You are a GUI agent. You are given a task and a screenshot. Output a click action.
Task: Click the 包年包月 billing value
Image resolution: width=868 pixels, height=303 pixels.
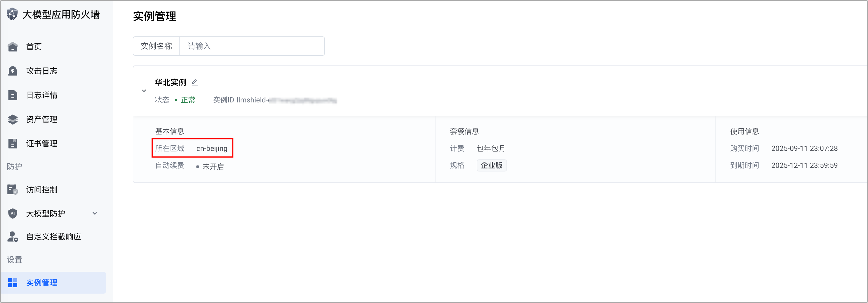pyautogui.click(x=491, y=148)
